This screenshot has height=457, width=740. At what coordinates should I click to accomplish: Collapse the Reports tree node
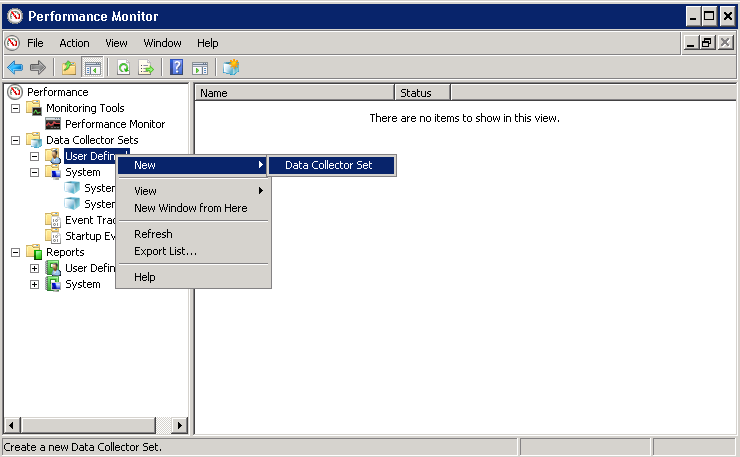(16, 253)
